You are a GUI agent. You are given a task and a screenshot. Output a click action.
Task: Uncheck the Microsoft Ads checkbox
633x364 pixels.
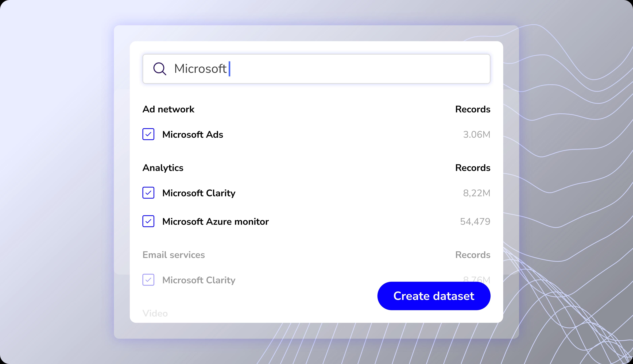click(148, 134)
